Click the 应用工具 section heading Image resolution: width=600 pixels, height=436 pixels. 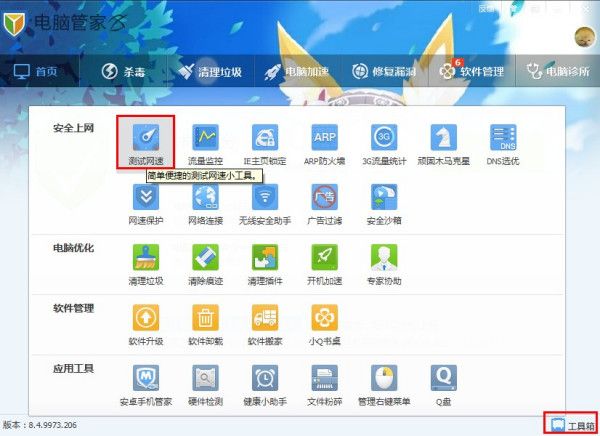(73, 369)
